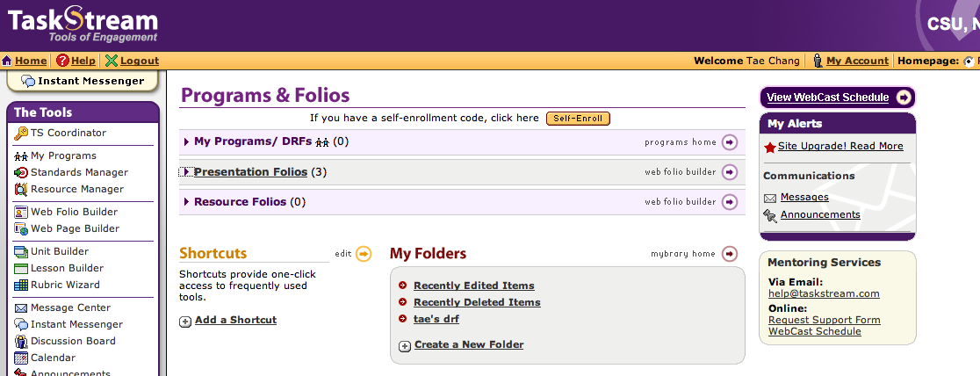The image size is (980, 376).
Task: Click the mybrary home arrow icon
Action: [730, 253]
